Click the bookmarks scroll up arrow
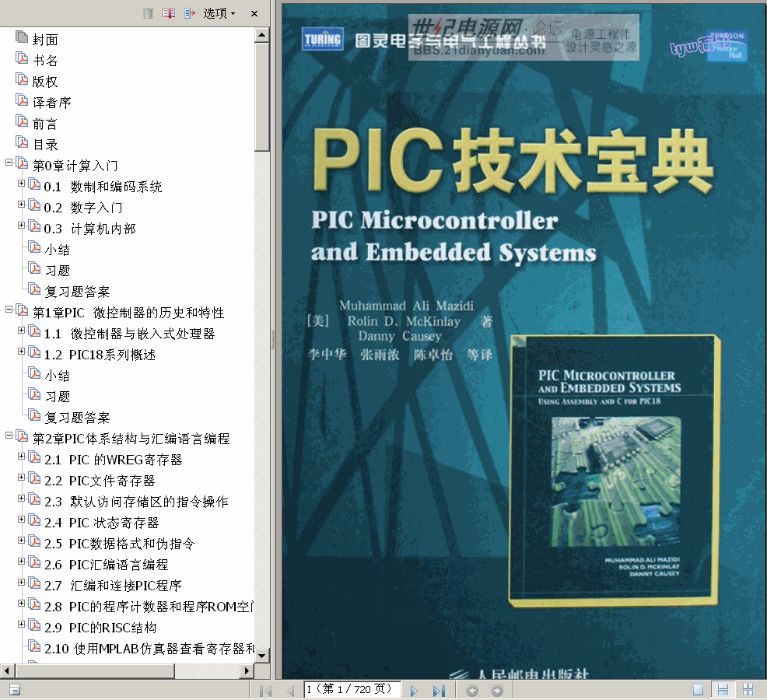Image resolution: width=767 pixels, height=700 pixels. [x=262, y=35]
